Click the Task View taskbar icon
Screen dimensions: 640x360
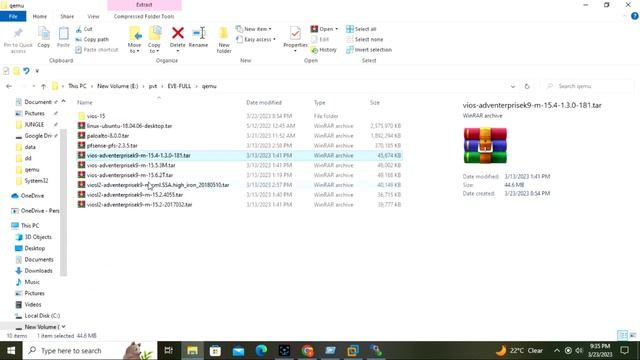click(x=168, y=351)
